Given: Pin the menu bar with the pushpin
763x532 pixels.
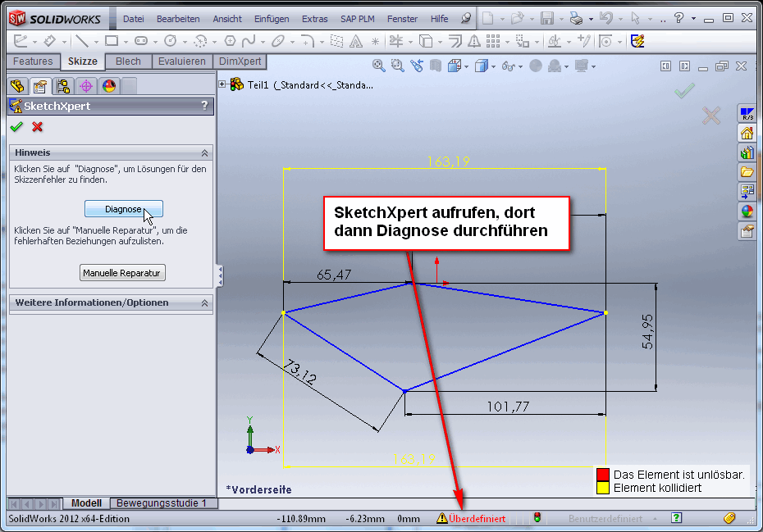Looking at the screenshot, I should point(466,19).
